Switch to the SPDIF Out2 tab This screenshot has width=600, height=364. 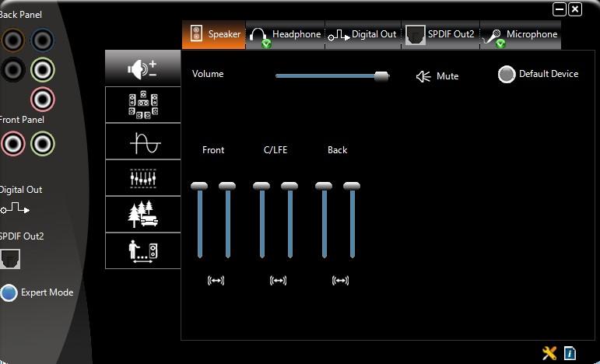[x=440, y=34]
